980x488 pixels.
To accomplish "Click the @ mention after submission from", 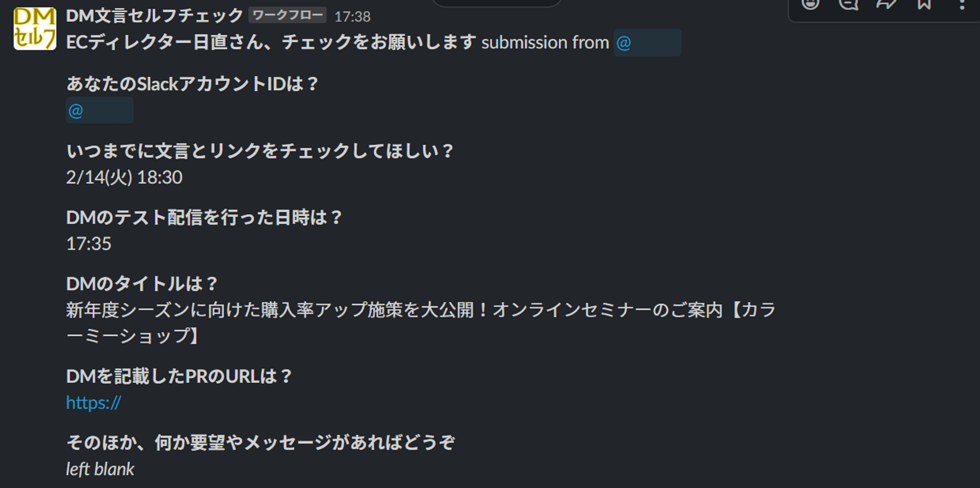I will click(x=647, y=43).
